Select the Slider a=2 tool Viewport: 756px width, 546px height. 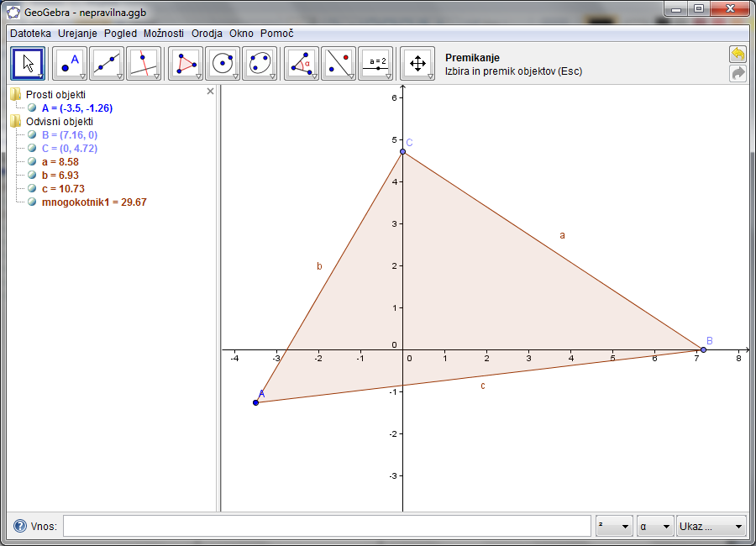(375, 64)
